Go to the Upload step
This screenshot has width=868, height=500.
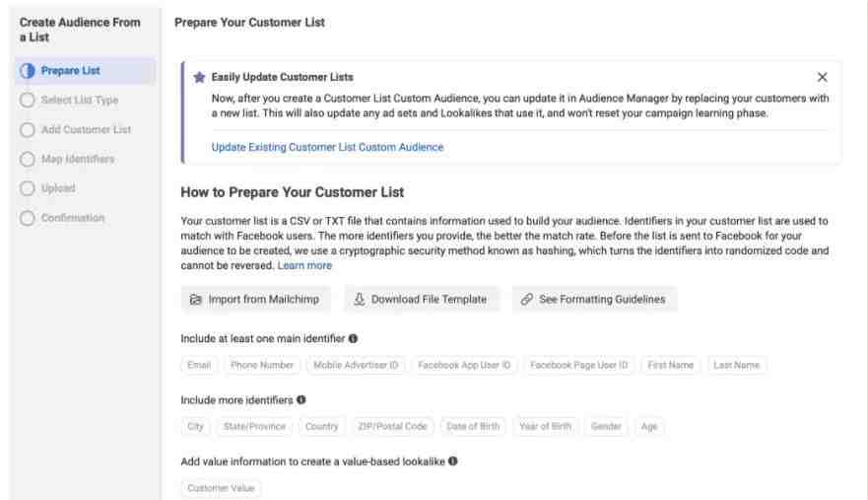coord(58,187)
